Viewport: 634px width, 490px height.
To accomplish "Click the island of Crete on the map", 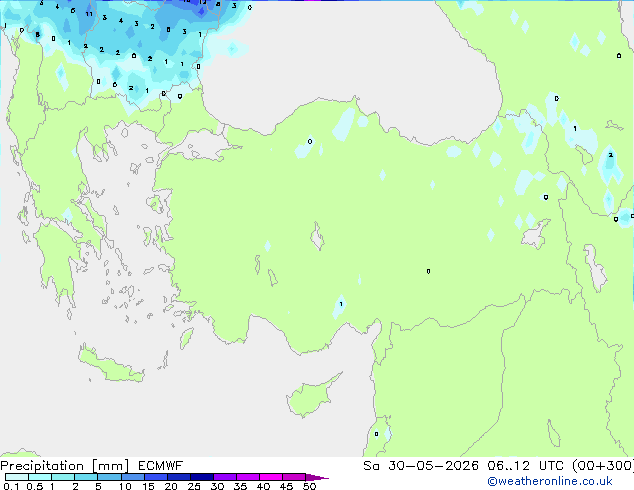I will [111, 366].
